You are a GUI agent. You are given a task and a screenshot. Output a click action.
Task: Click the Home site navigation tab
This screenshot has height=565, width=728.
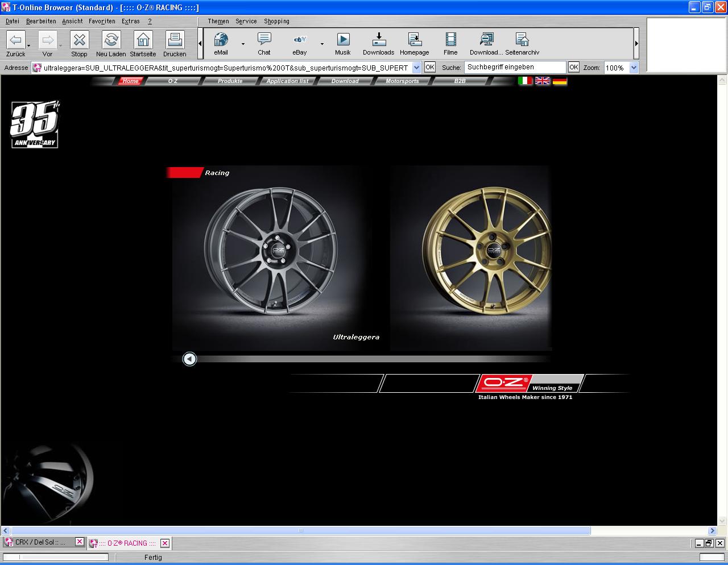pyautogui.click(x=131, y=81)
